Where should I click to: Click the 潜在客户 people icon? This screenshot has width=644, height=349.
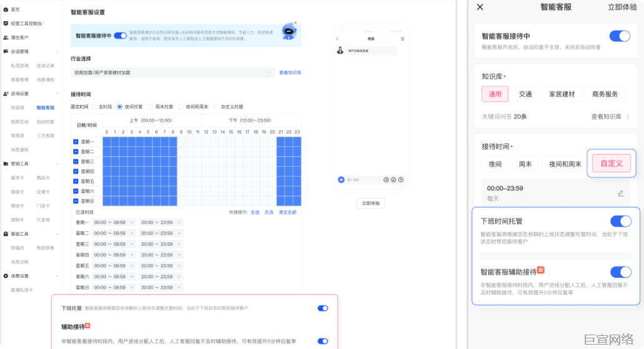click(x=6, y=38)
